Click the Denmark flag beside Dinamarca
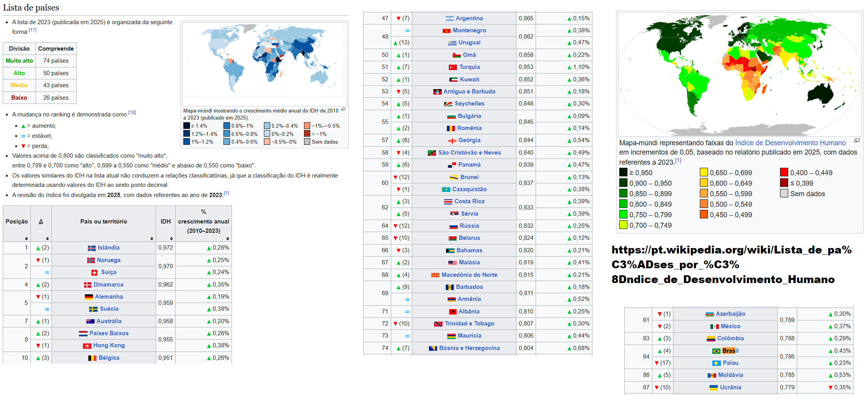This screenshot has height=401, width=868. (x=88, y=285)
